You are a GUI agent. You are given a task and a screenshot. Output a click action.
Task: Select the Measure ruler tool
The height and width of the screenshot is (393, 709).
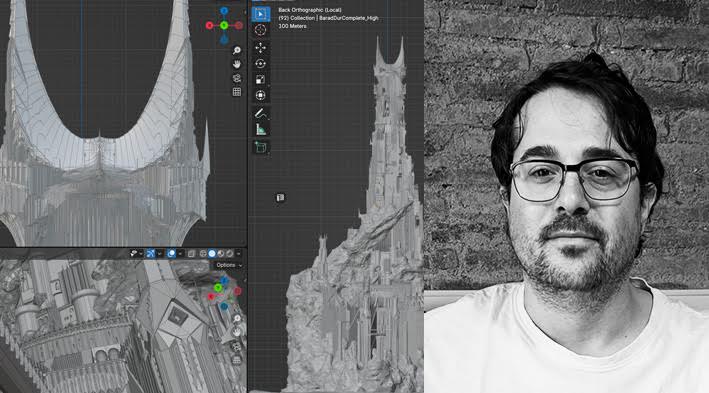(260, 129)
